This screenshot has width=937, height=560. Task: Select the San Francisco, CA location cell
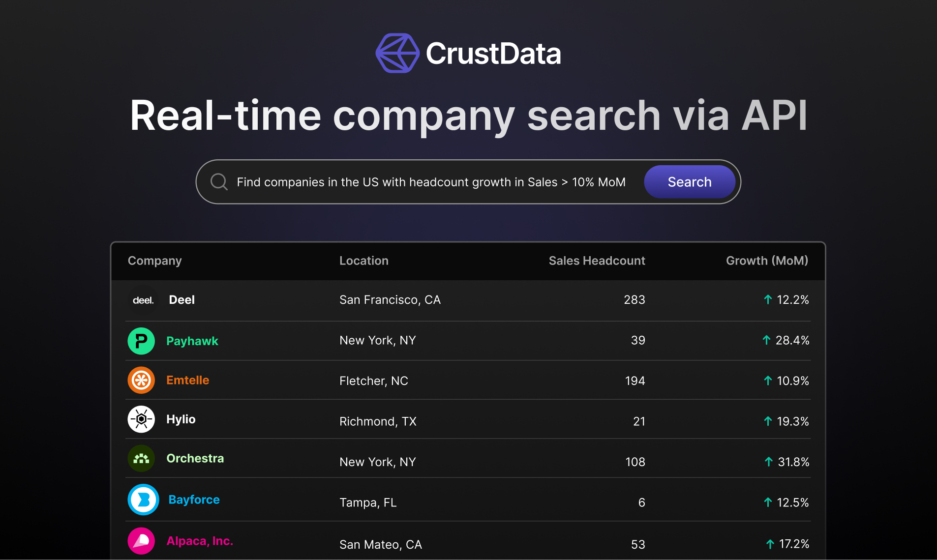[x=390, y=300]
